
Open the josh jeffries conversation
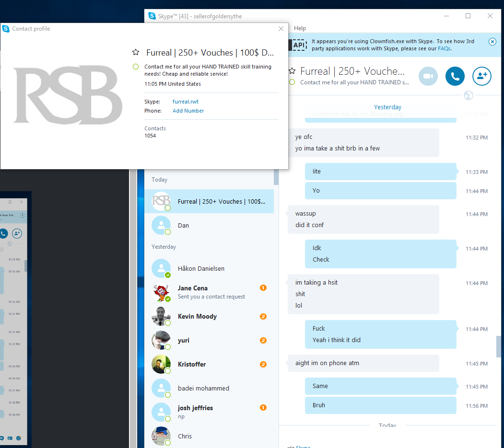pyautogui.click(x=209, y=412)
